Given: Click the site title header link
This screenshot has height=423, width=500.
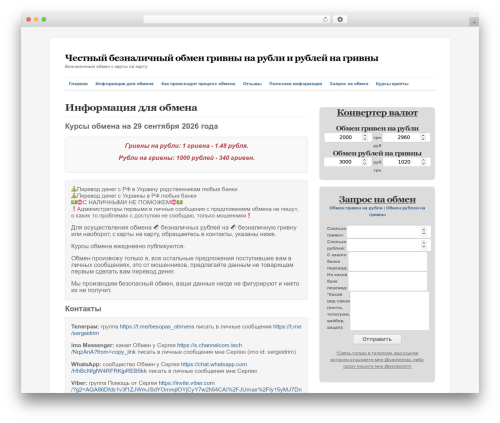Looking at the screenshot, I should coord(222,58).
